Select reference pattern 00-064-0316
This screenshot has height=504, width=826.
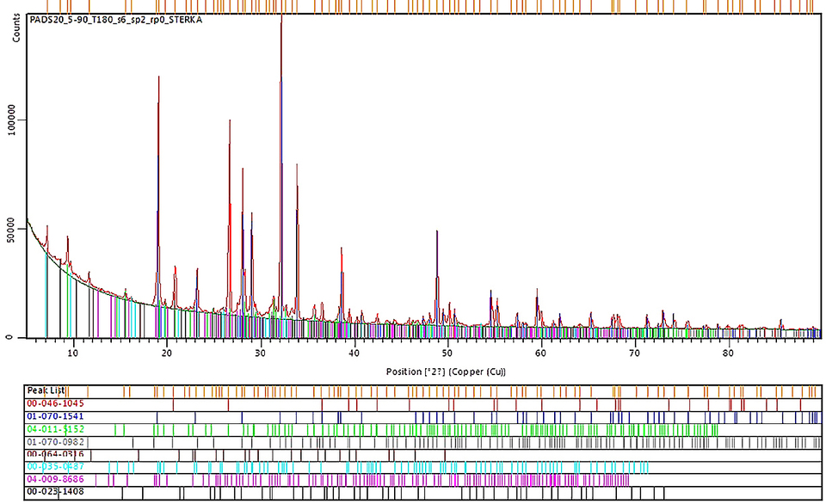tap(56, 454)
